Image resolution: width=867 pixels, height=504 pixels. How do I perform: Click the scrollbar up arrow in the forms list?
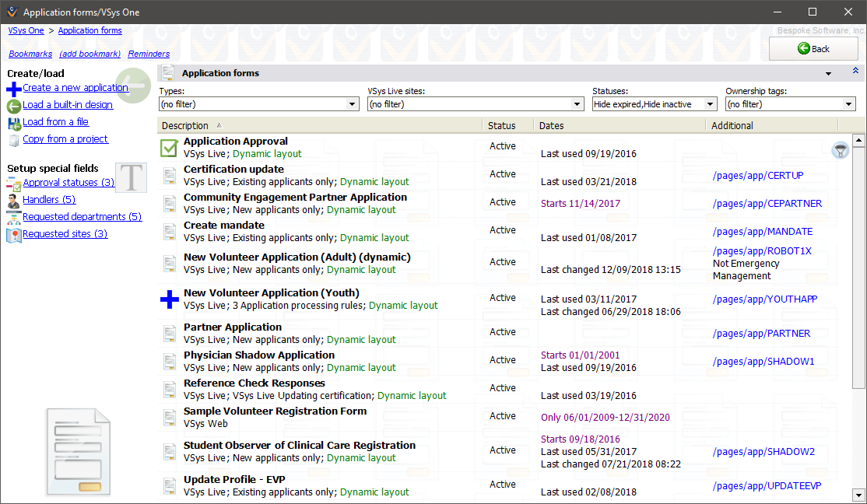858,140
